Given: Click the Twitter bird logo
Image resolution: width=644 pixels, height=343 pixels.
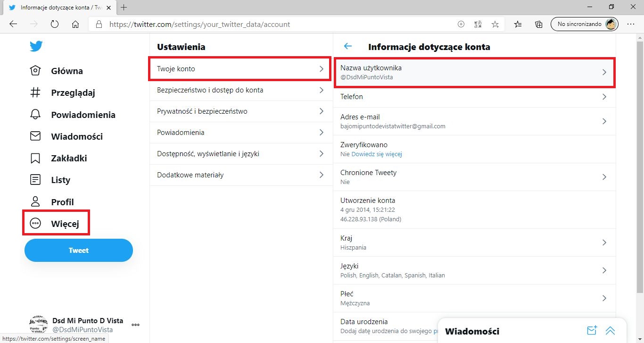Looking at the screenshot, I should (36, 46).
